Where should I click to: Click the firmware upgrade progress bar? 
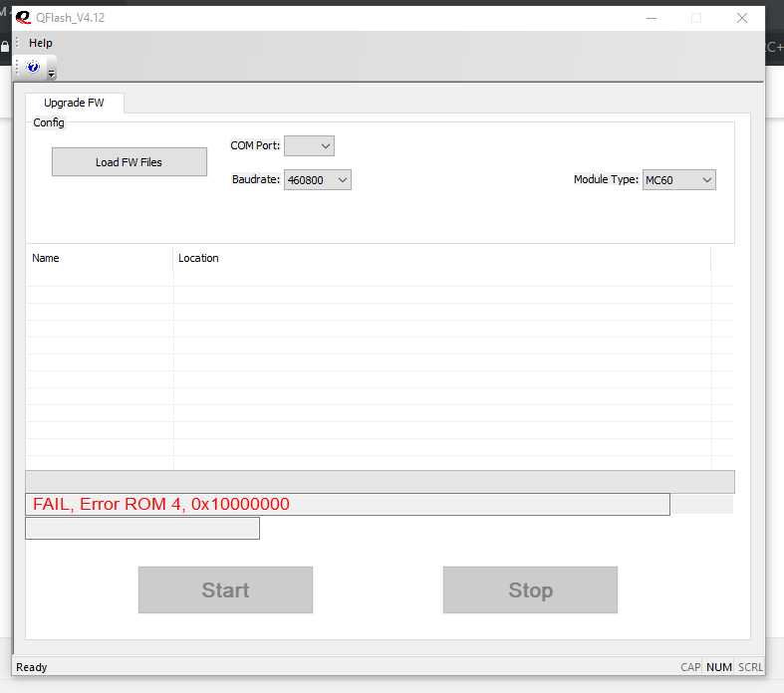point(380,482)
